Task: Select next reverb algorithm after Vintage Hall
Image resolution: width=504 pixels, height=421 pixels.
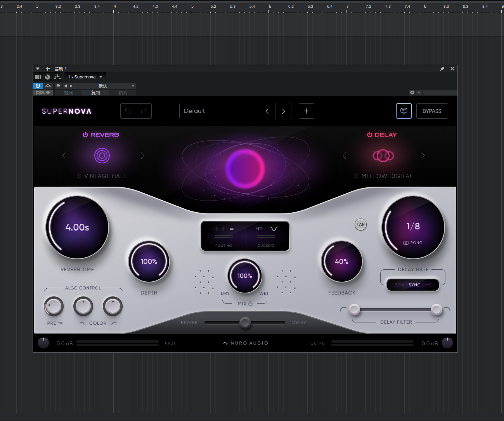Action: [x=142, y=156]
